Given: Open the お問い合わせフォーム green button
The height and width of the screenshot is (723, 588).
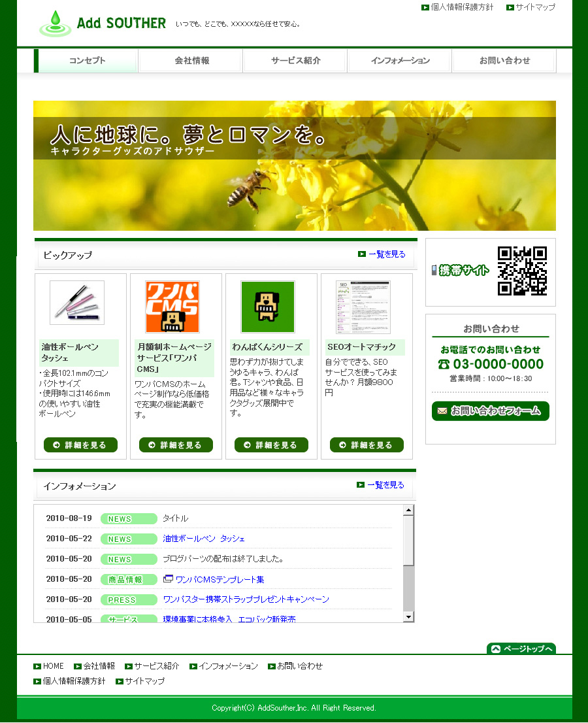Looking at the screenshot, I should click(x=490, y=411).
